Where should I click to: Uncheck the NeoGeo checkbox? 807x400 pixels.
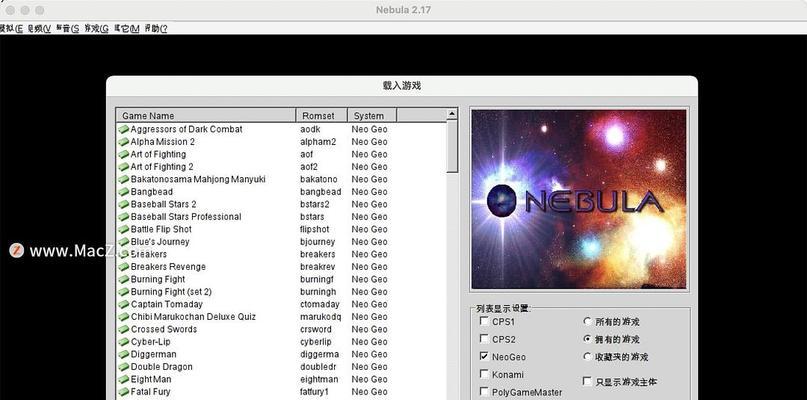tap(484, 356)
